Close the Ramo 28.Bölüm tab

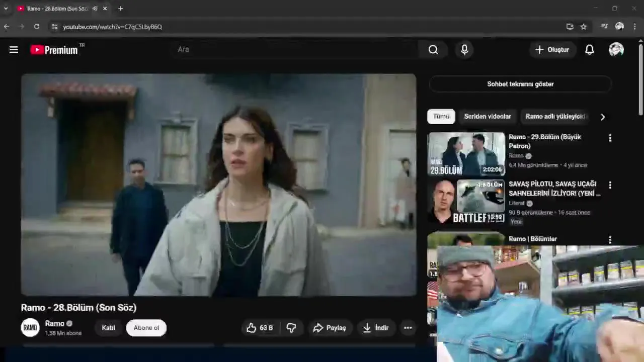[x=105, y=9]
